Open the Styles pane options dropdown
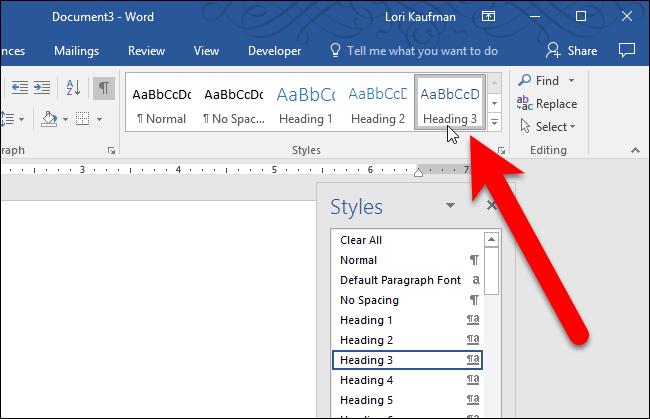 (x=450, y=205)
